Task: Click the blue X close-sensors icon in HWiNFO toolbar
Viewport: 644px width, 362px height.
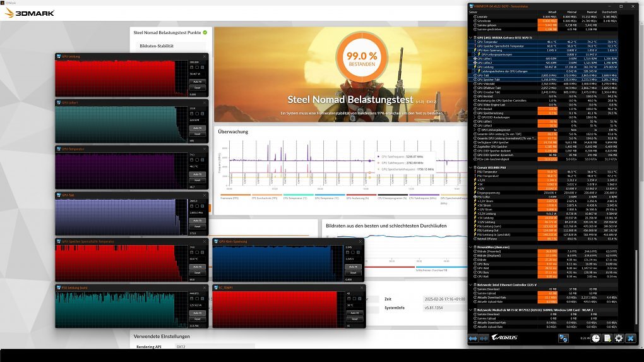Action: pos(631,338)
